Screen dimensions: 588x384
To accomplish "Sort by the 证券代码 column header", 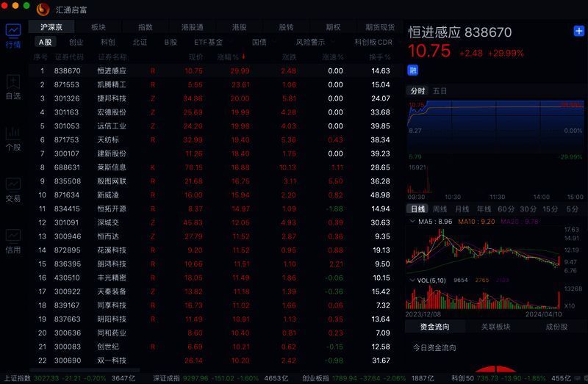I will tap(69, 57).
